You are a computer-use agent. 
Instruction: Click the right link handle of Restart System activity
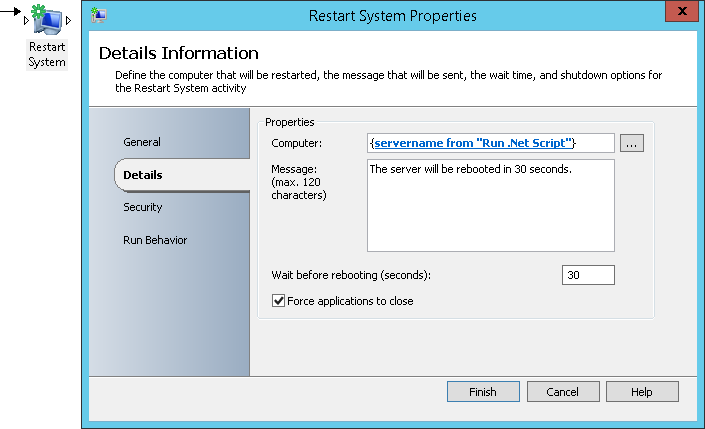68,20
